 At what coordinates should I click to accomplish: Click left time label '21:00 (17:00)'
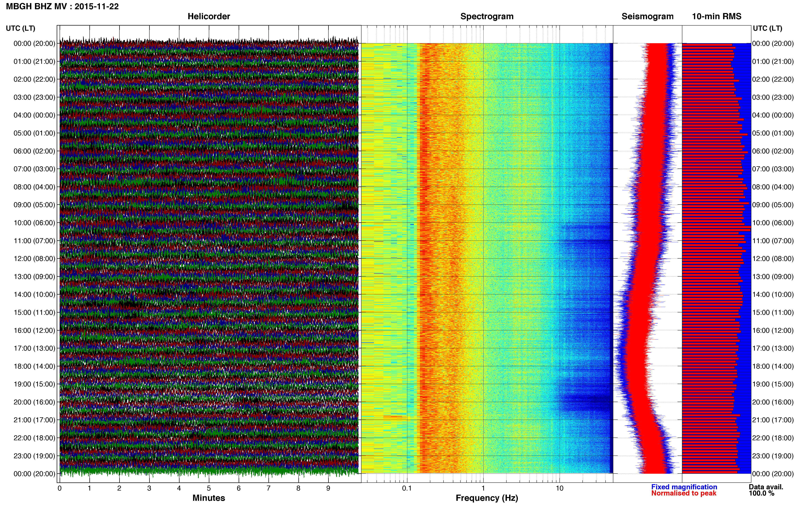pyautogui.click(x=34, y=420)
